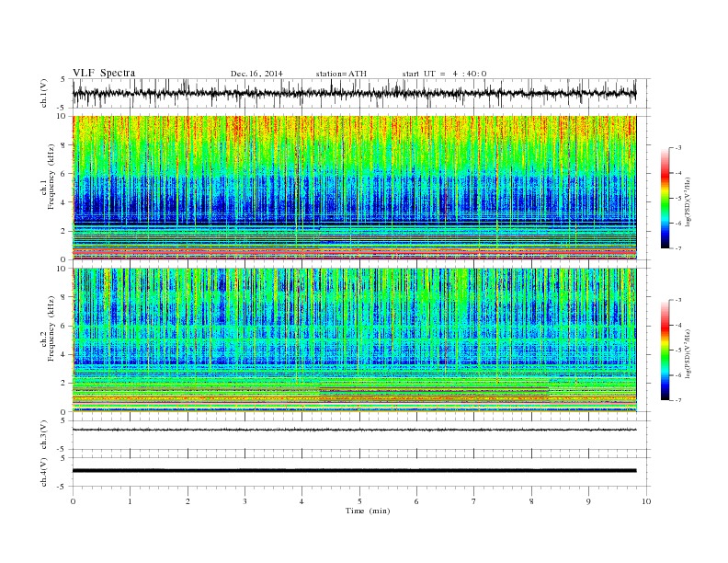Click the ch.1 voltage waveform trace
The width and height of the screenshot is (728, 563).
(354, 93)
